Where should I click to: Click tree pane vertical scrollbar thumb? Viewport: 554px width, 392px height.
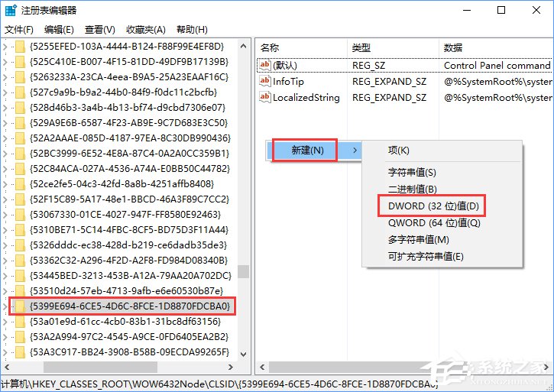point(243,272)
